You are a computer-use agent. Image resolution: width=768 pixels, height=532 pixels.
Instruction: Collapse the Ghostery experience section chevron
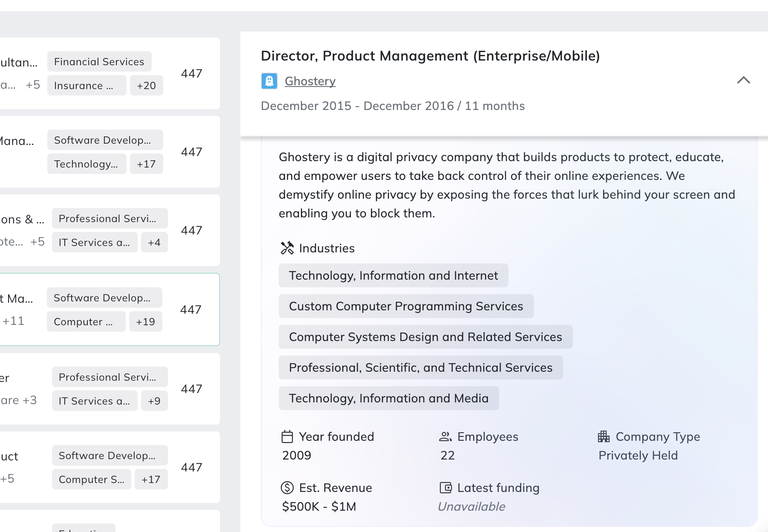click(744, 80)
